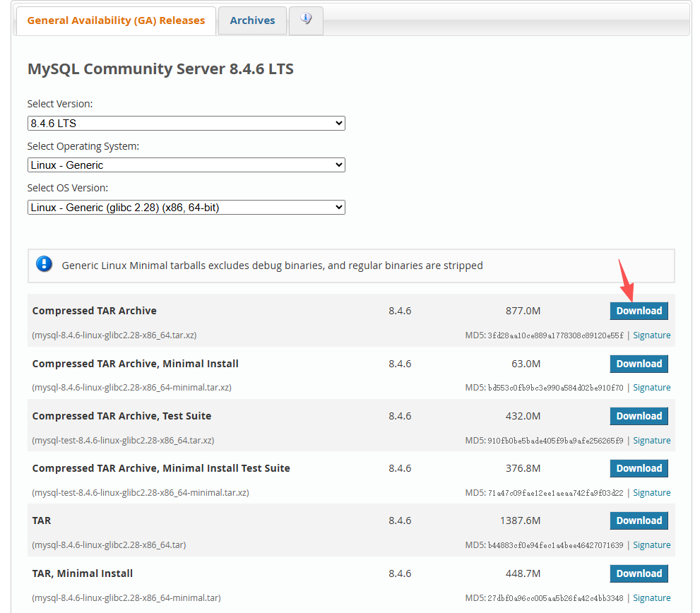Click the MySQL Community Server 8.4.6 LTS heading
This screenshot has height=613, width=700.
click(x=161, y=69)
